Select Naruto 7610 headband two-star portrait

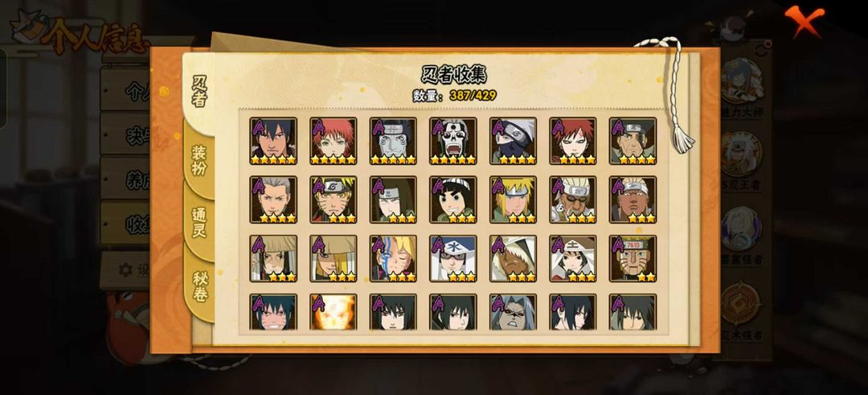click(x=633, y=258)
